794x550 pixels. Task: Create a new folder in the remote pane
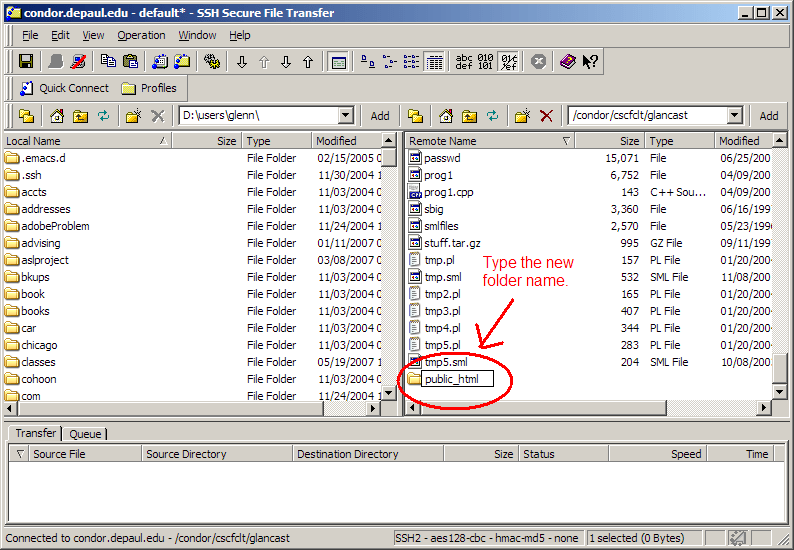tap(522, 116)
